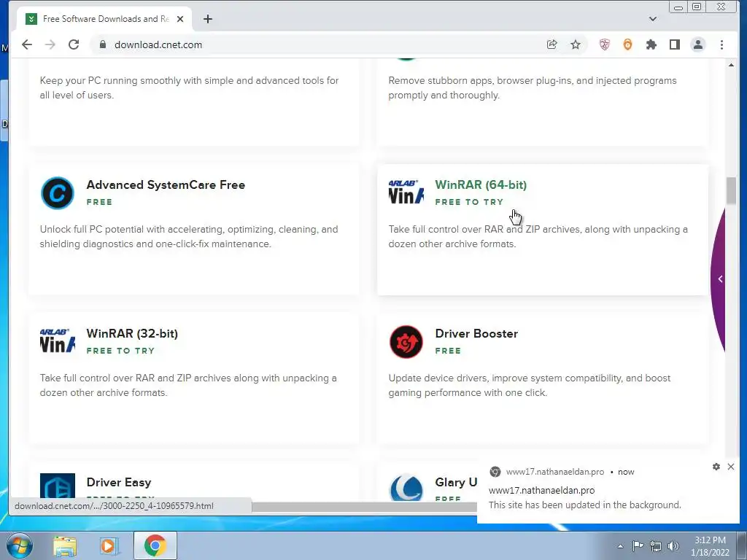Click FREE label under Advanced SystemCare
The width and height of the screenshot is (747, 560).
pos(99,202)
